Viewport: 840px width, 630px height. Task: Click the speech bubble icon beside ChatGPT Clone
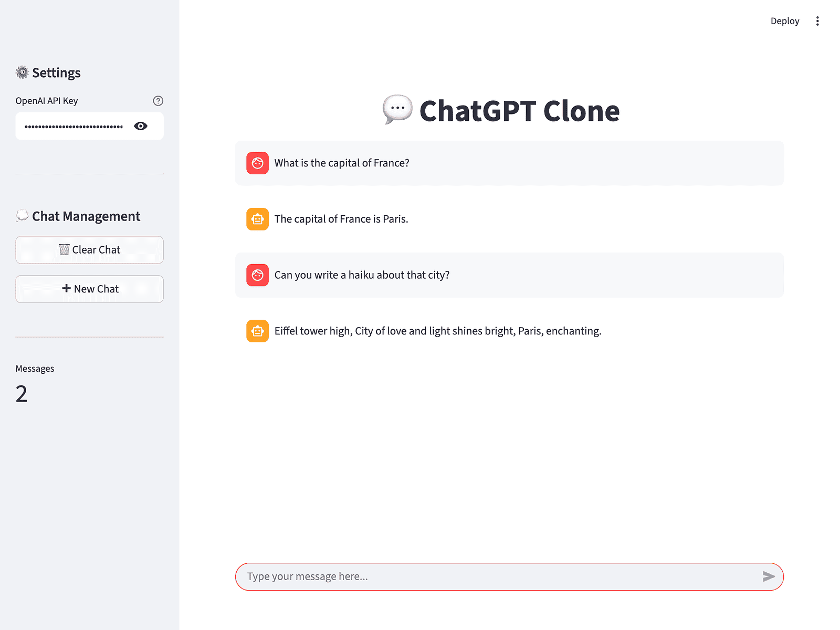(397, 109)
